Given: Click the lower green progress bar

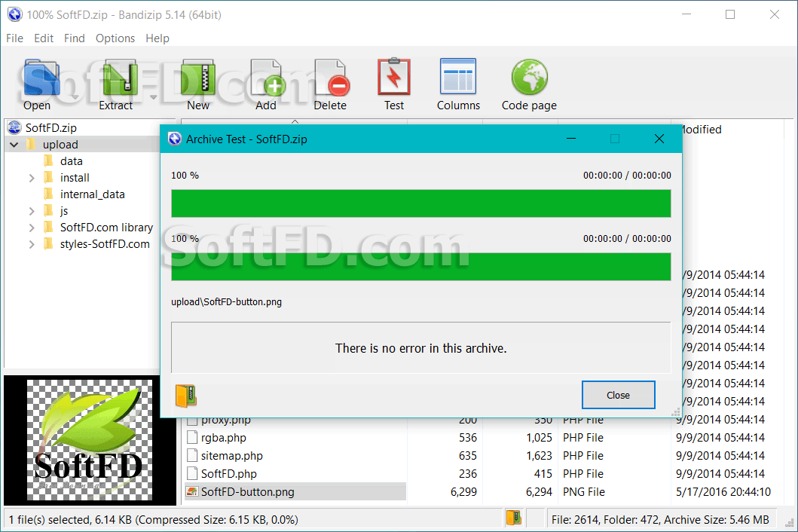Looking at the screenshot, I should coord(421,267).
